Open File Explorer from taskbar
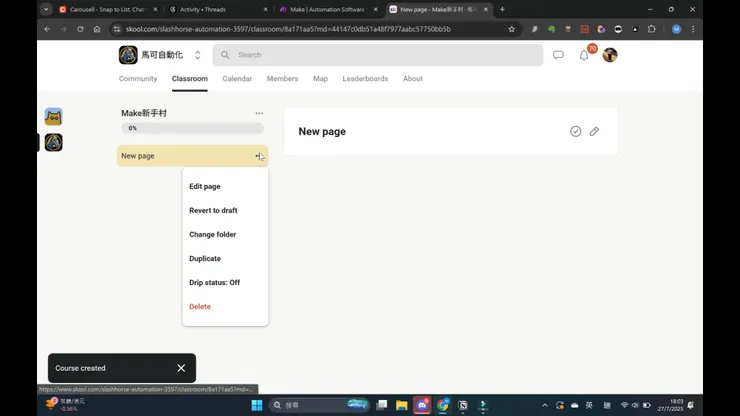 [402, 405]
